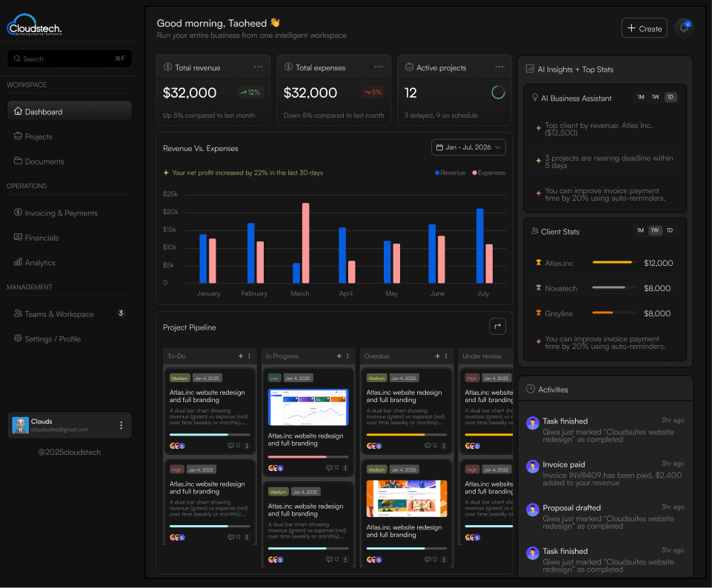Image resolution: width=712 pixels, height=588 pixels.
Task: Click the Low priority tag in In Progress
Action: (274, 378)
